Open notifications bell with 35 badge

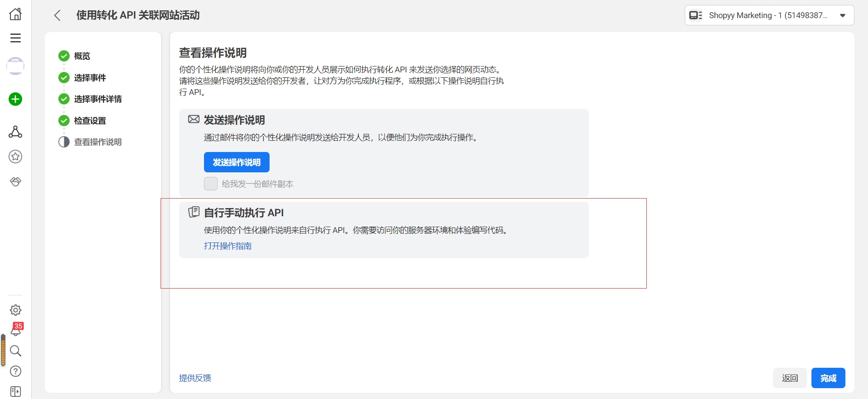(15, 330)
